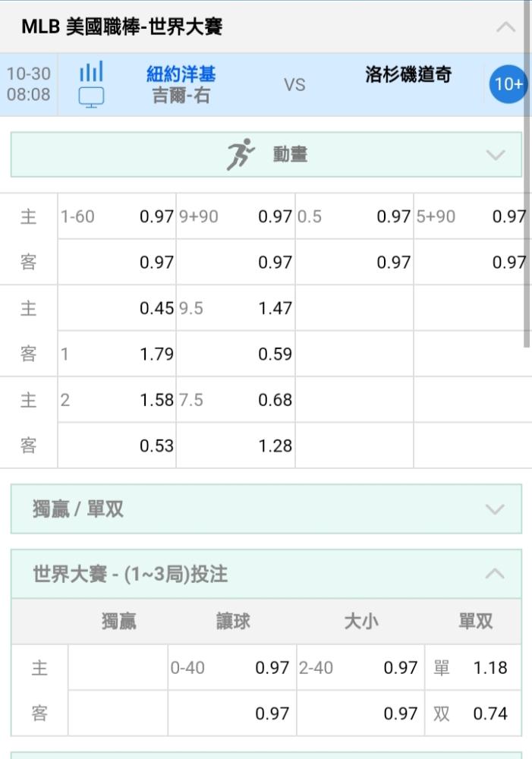Select the 紐約洋基 team link
The image size is (532, 759).
pyautogui.click(x=181, y=74)
